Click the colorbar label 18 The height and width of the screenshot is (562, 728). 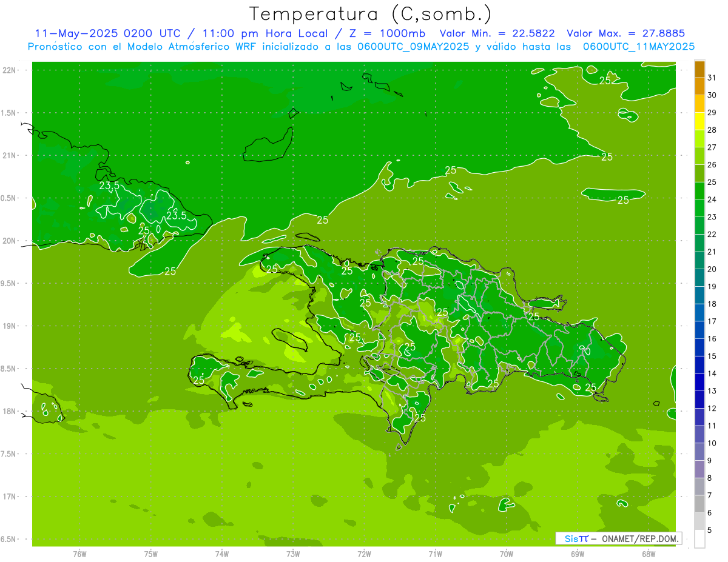coord(712,304)
